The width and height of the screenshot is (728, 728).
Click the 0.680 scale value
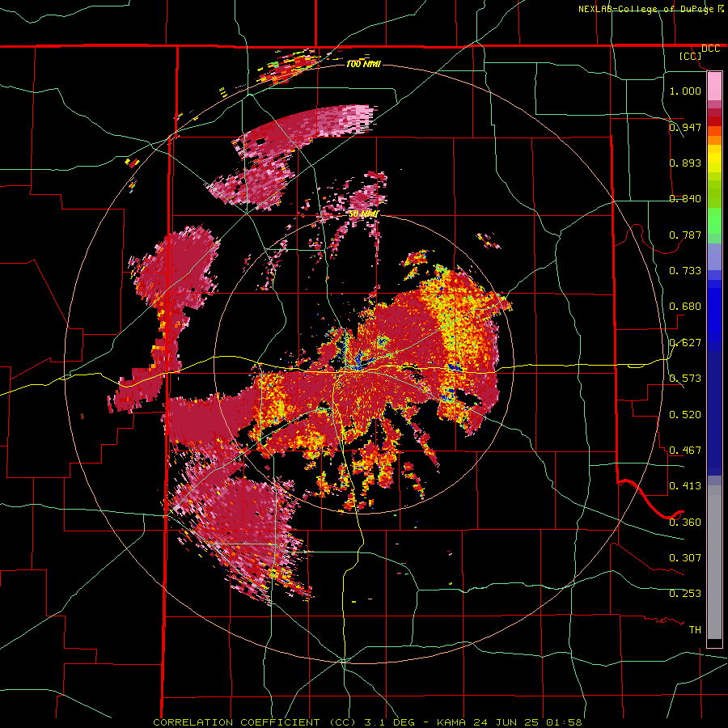(x=685, y=307)
